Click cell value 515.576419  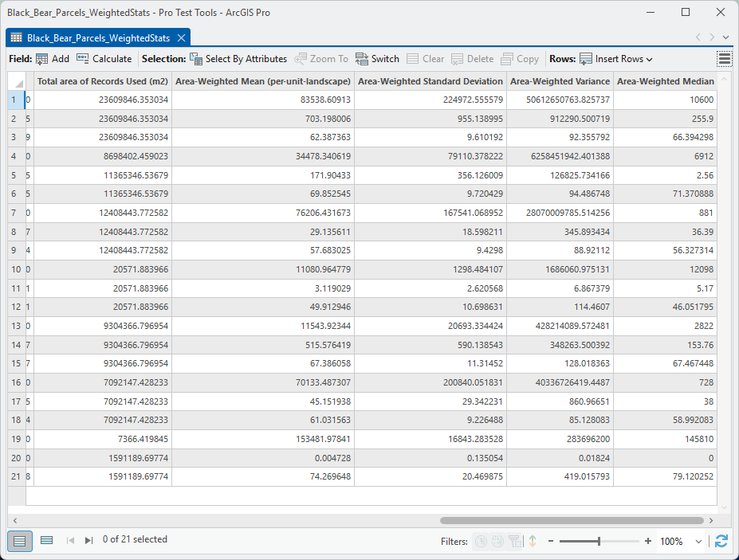tap(263, 345)
